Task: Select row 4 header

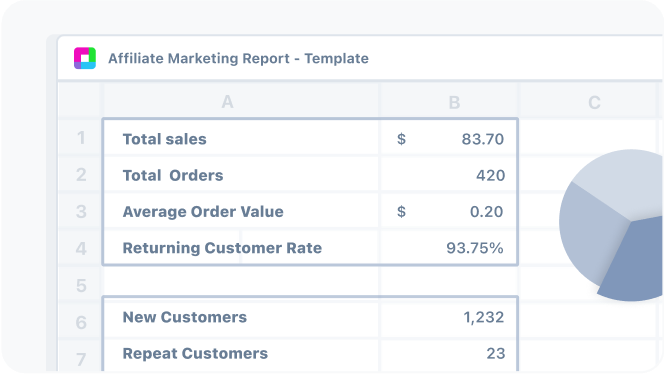Action: coord(80,248)
